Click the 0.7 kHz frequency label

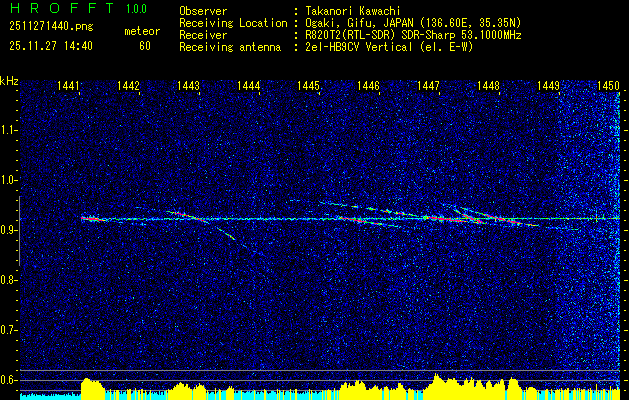tap(10, 330)
